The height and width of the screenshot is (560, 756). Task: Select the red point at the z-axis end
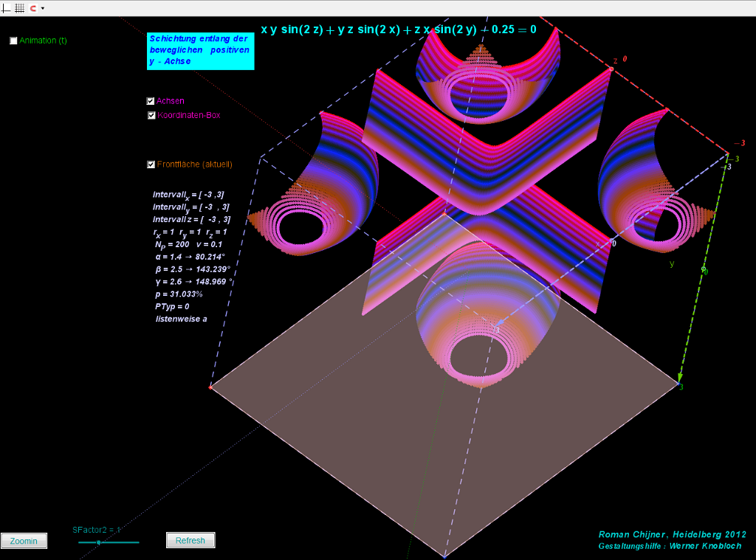point(611,69)
